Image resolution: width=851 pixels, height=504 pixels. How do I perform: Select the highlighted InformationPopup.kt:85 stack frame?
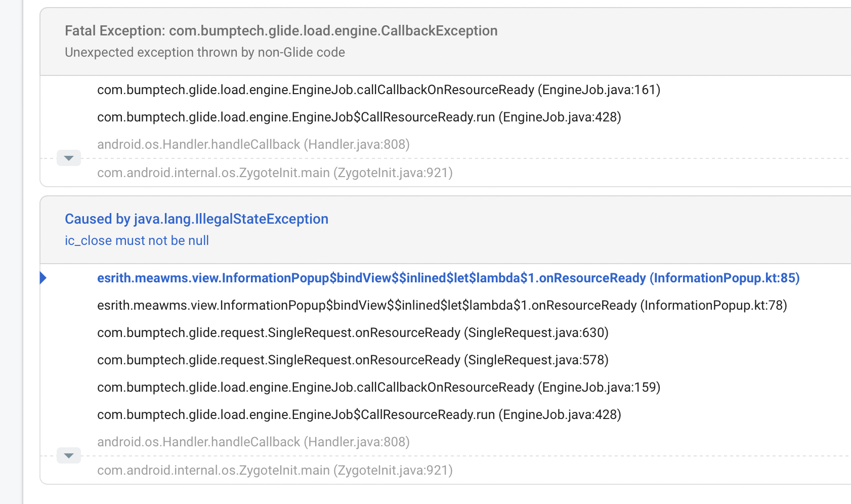pyautogui.click(x=448, y=278)
